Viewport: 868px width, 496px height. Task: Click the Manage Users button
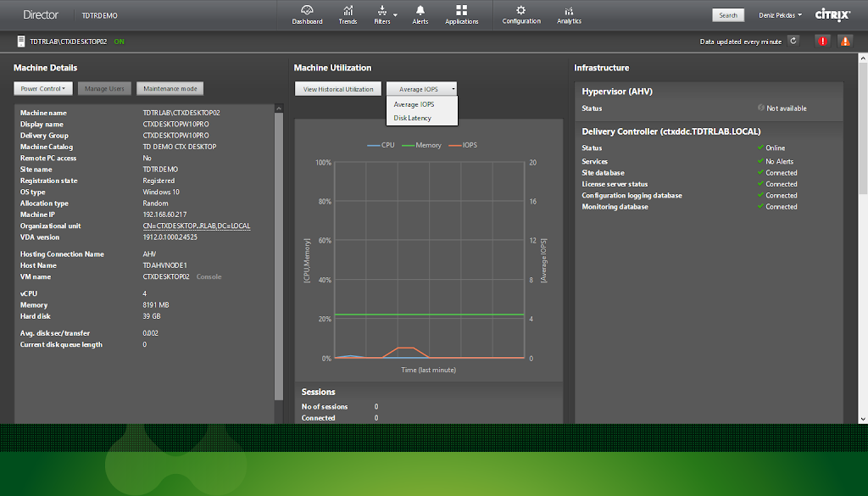tap(104, 88)
